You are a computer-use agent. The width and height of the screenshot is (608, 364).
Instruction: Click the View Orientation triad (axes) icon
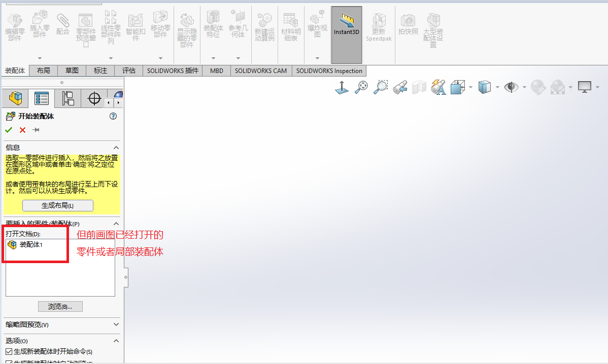(x=342, y=87)
